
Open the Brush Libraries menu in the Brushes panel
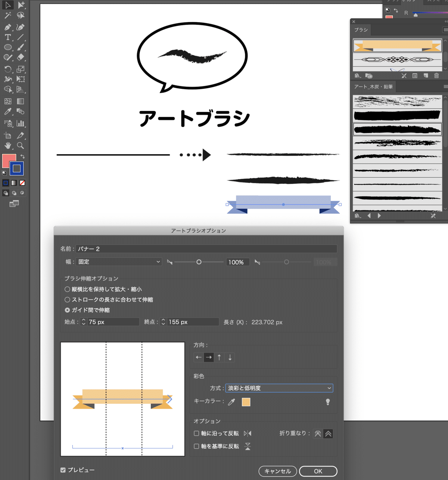click(358, 76)
